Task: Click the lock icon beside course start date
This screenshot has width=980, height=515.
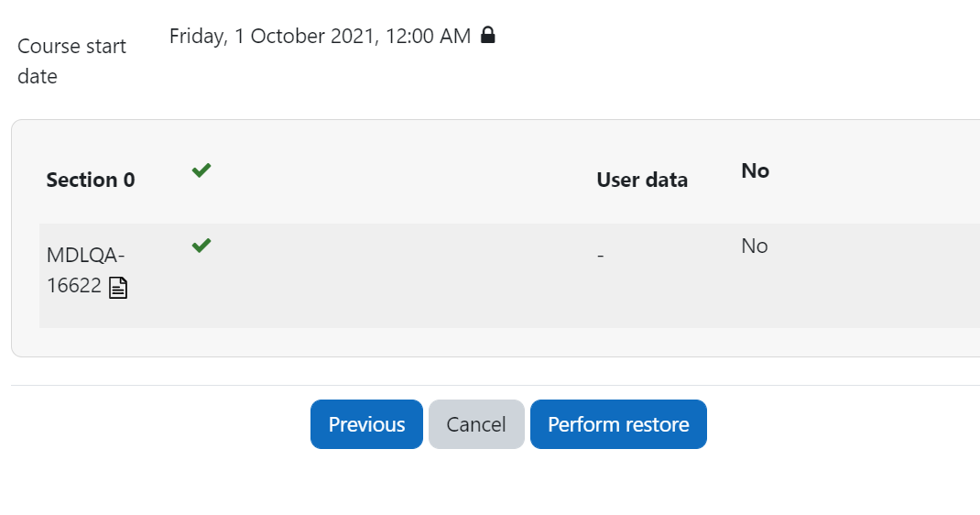Action: click(x=488, y=35)
